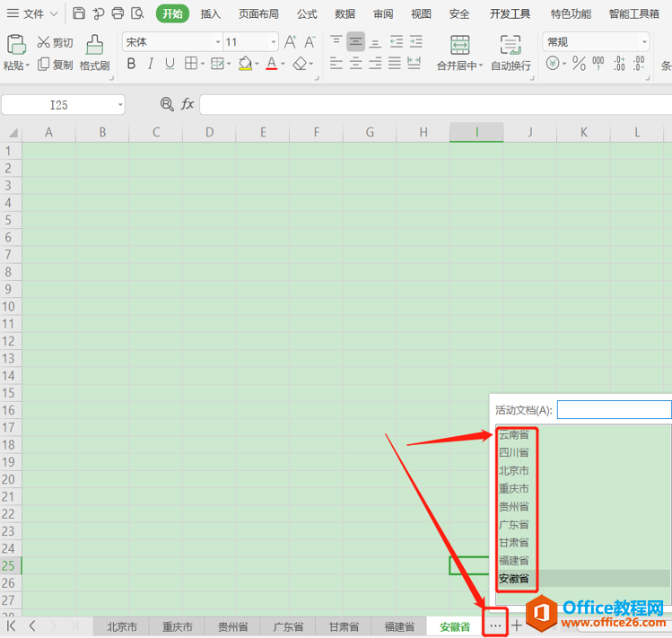This screenshot has width=672, height=638.
Task: Select the 格式刷 format painter
Action: (95, 52)
